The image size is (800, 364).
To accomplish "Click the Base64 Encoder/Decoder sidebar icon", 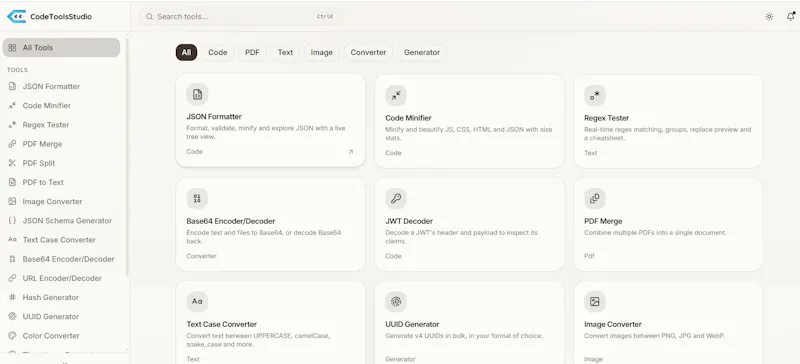I will pyautogui.click(x=12, y=259).
